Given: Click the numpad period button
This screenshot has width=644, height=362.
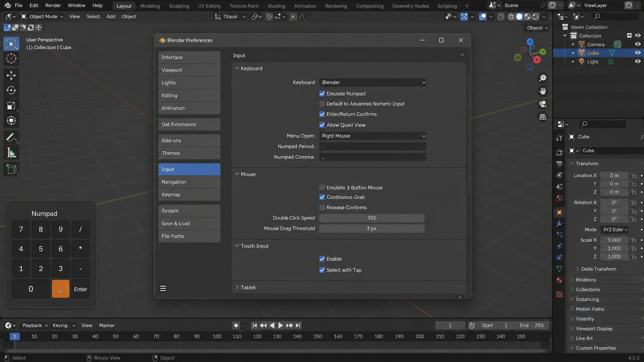Looking at the screenshot, I should (x=60, y=289).
